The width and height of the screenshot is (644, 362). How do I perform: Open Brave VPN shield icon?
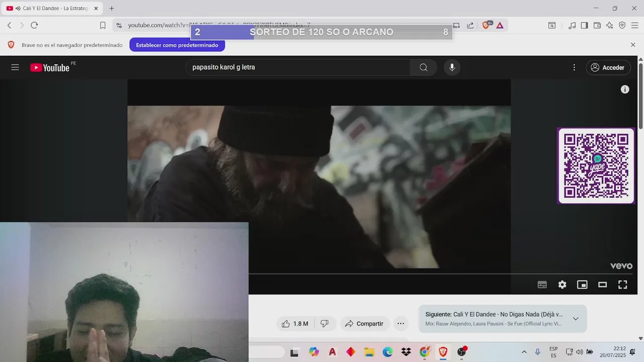622,25
